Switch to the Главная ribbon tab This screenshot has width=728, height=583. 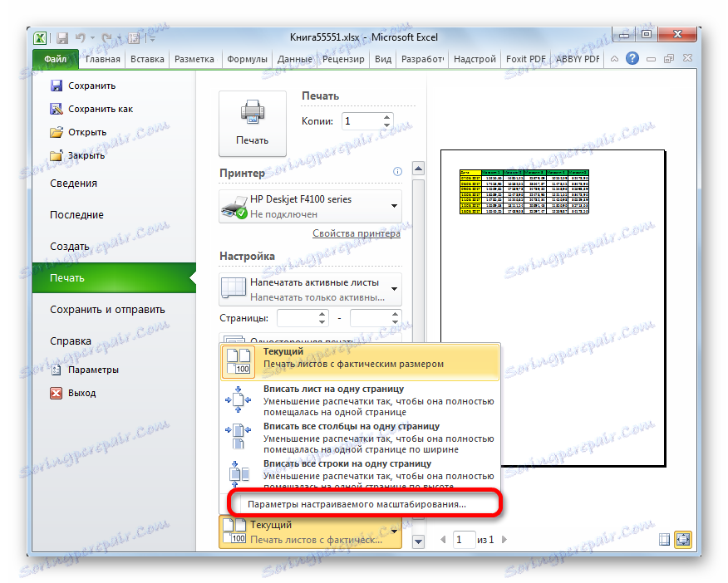102,59
